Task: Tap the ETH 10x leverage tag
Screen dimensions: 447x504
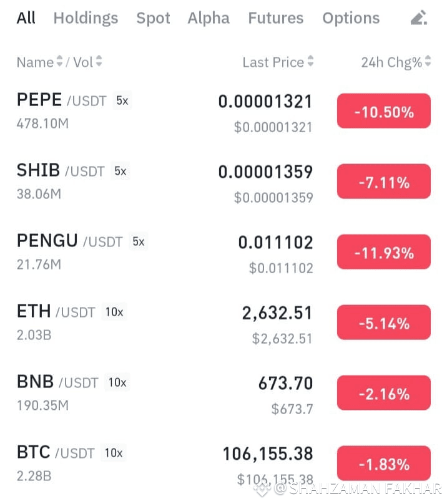Action: click(114, 312)
